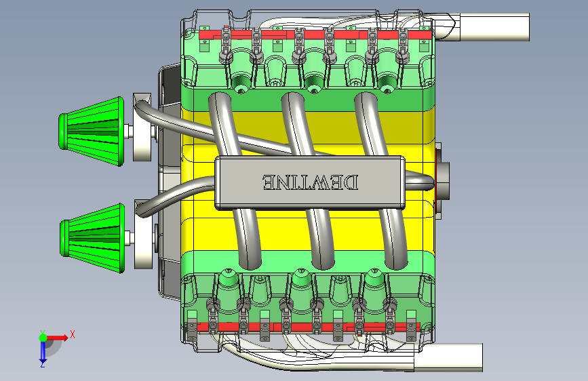Screen dimensions: 588x381
Task: Click the mirrored DEWLINE engraved text
Action: coord(310,182)
